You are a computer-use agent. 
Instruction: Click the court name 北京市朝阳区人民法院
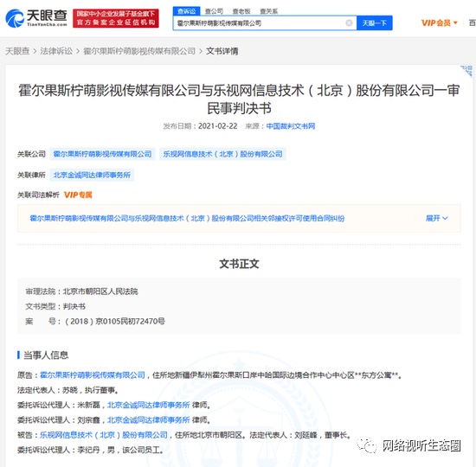click(x=100, y=291)
